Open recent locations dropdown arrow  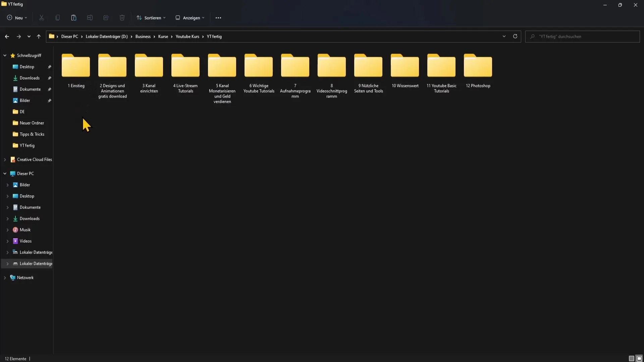tap(29, 37)
